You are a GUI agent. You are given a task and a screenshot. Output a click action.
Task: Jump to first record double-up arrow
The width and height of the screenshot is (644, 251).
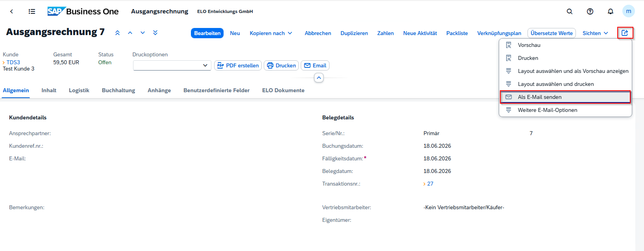pyautogui.click(x=117, y=33)
